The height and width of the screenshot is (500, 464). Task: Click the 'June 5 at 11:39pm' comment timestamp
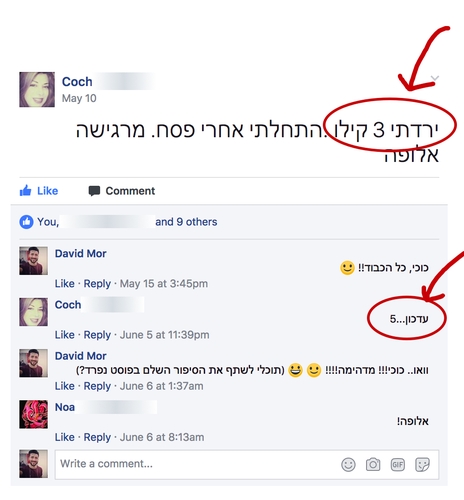click(165, 335)
